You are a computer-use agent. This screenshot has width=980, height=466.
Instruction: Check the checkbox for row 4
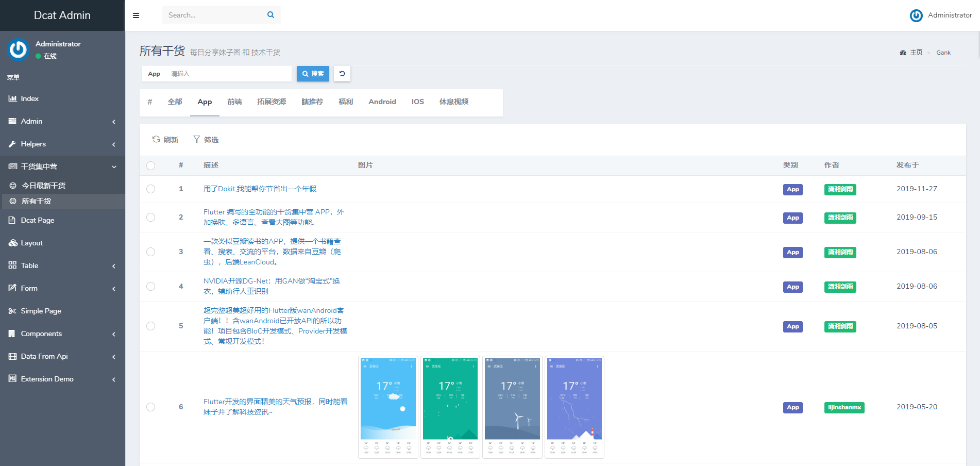[150, 287]
